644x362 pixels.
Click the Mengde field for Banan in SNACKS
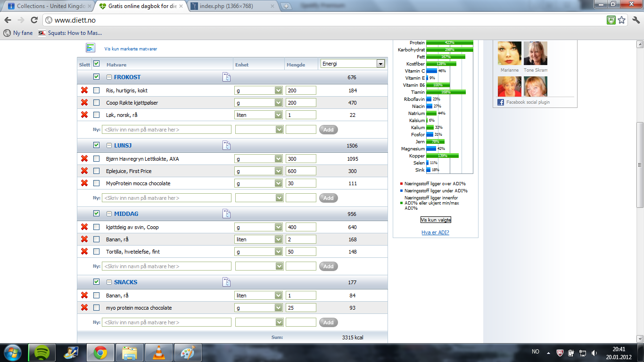click(x=301, y=296)
